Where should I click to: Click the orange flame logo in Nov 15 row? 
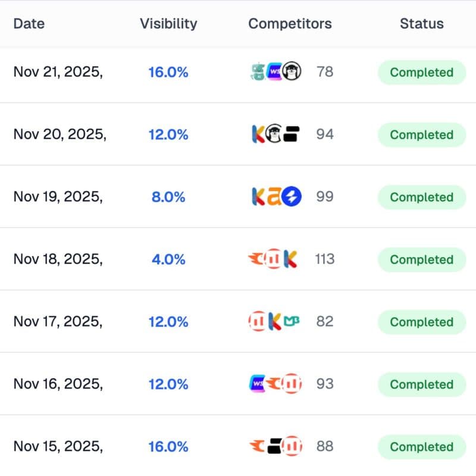point(257,446)
